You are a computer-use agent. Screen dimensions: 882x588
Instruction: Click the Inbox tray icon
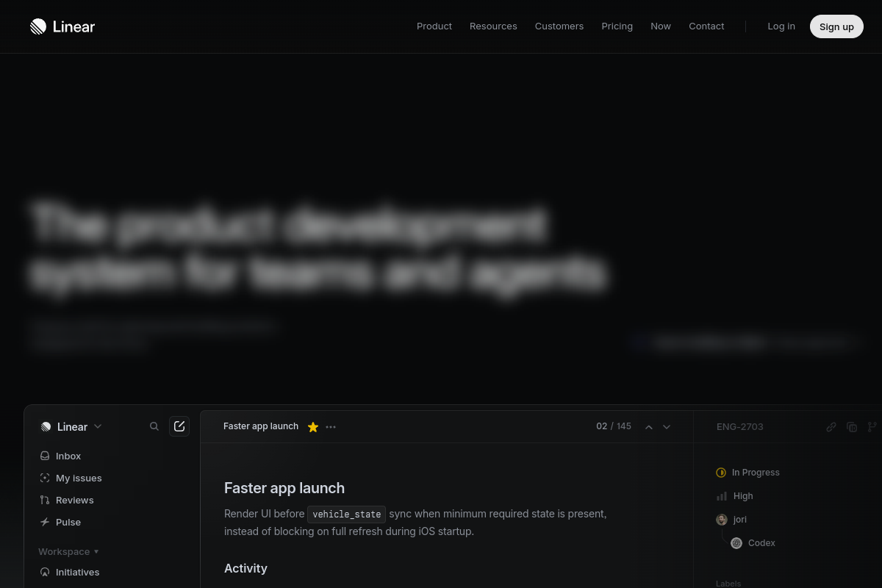[45, 456]
